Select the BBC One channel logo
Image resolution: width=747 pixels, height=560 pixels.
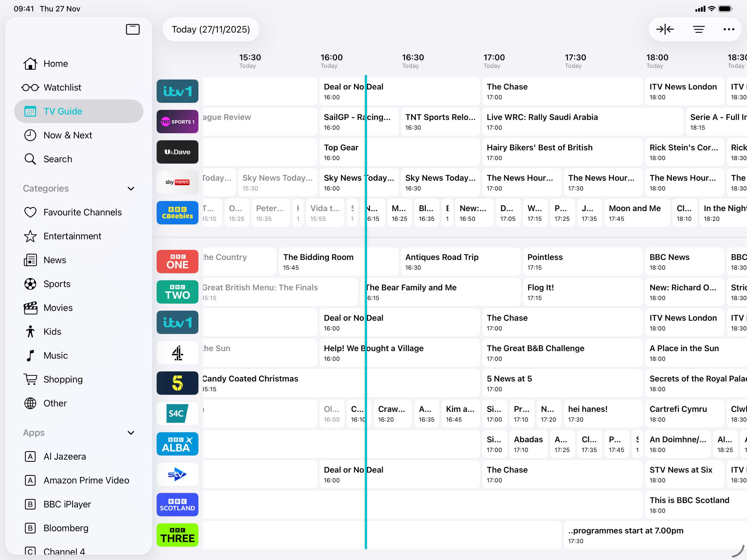(x=177, y=261)
